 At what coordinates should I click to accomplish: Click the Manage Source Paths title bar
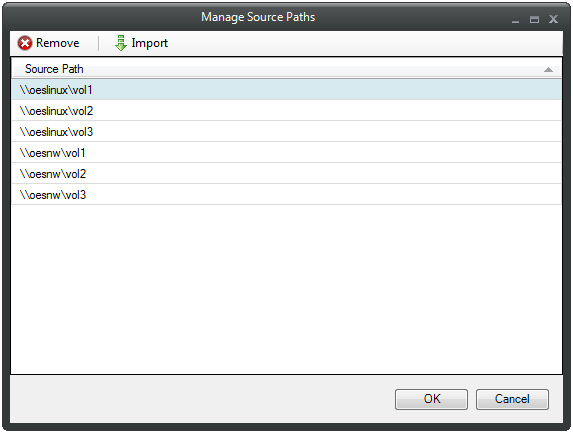pyautogui.click(x=258, y=17)
